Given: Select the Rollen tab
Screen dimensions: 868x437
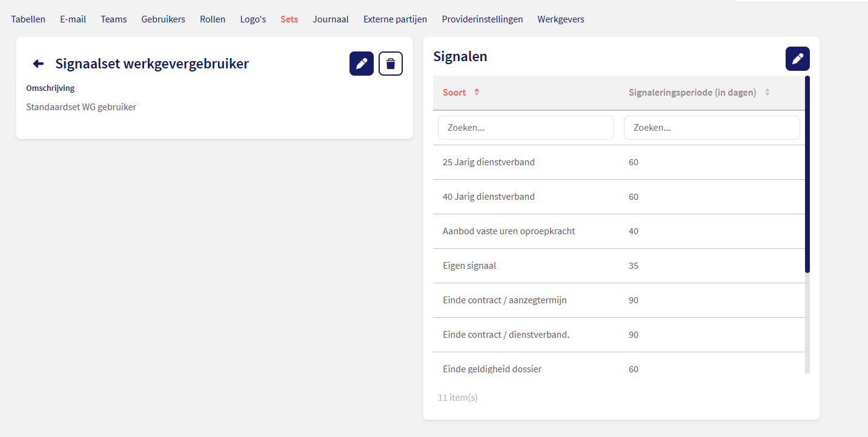Looking at the screenshot, I should (213, 19).
